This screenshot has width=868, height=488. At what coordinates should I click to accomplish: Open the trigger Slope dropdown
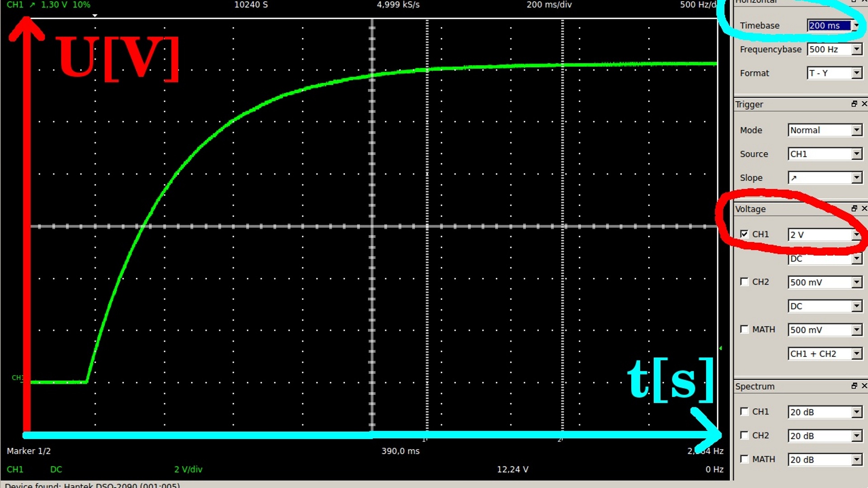pyautogui.click(x=856, y=178)
